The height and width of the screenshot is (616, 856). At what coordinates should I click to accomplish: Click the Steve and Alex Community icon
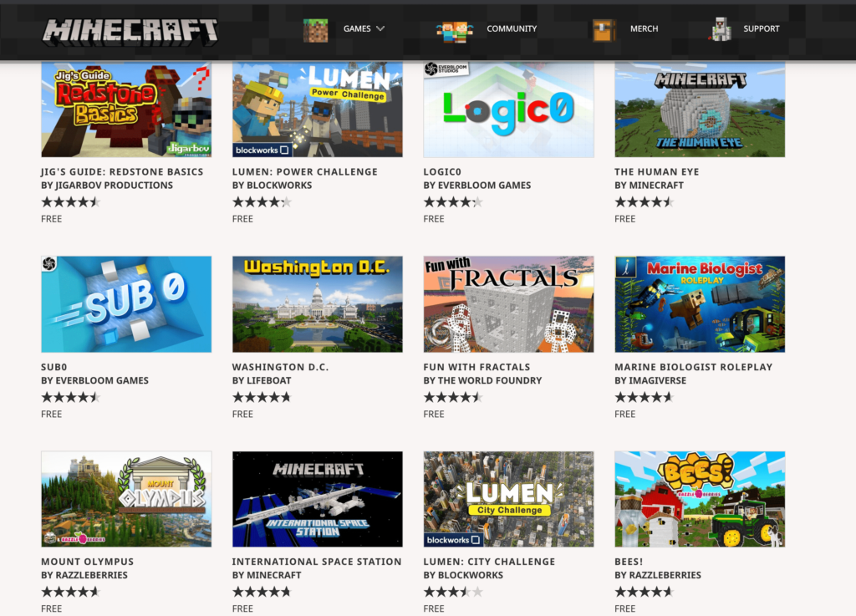(454, 31)
